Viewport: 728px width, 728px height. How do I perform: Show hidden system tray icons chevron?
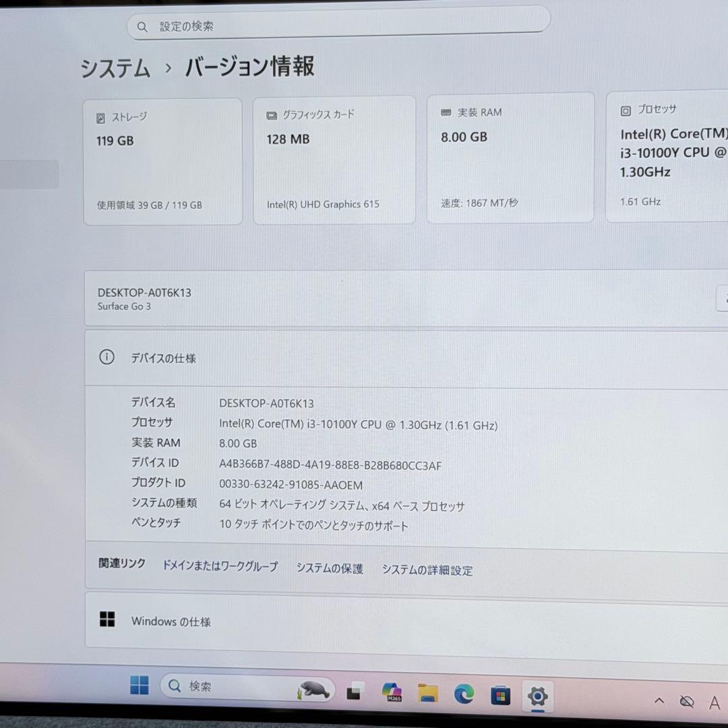[659, 700]
